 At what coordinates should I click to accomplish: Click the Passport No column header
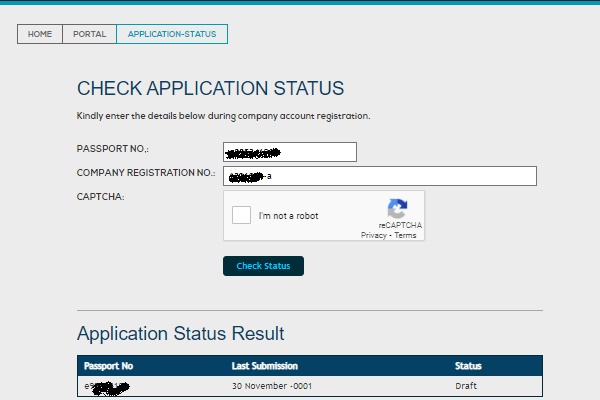click(109, 366)
